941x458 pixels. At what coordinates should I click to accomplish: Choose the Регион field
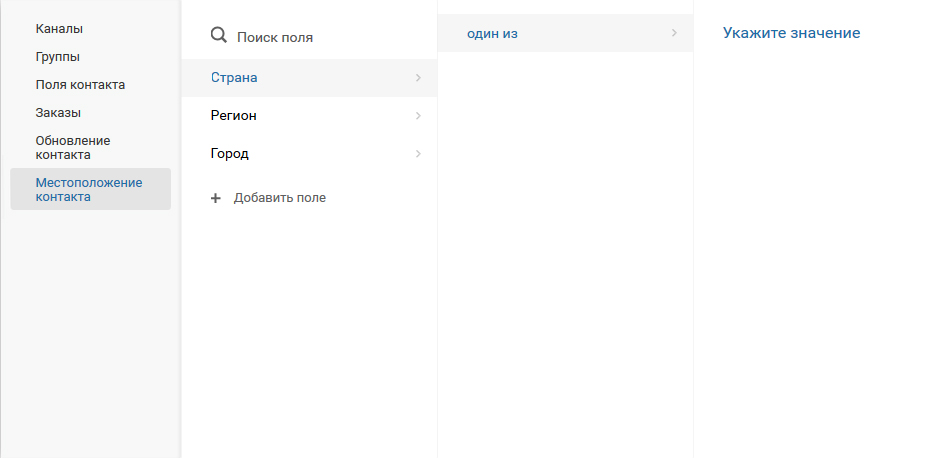(233, 116)
